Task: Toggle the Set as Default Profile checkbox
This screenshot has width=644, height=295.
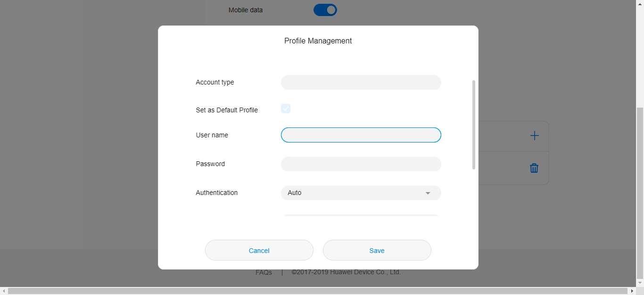Action: tap(286, 109)
